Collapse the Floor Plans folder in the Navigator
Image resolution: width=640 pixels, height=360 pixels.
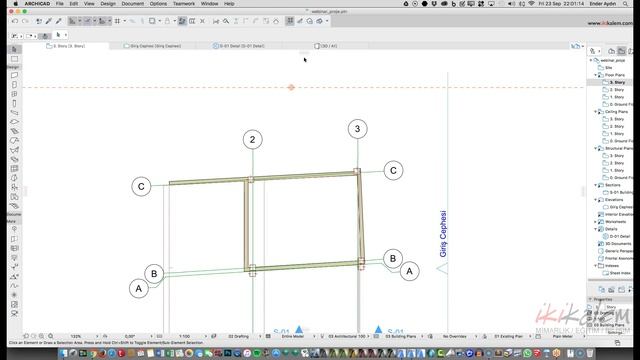click(596, 75)
